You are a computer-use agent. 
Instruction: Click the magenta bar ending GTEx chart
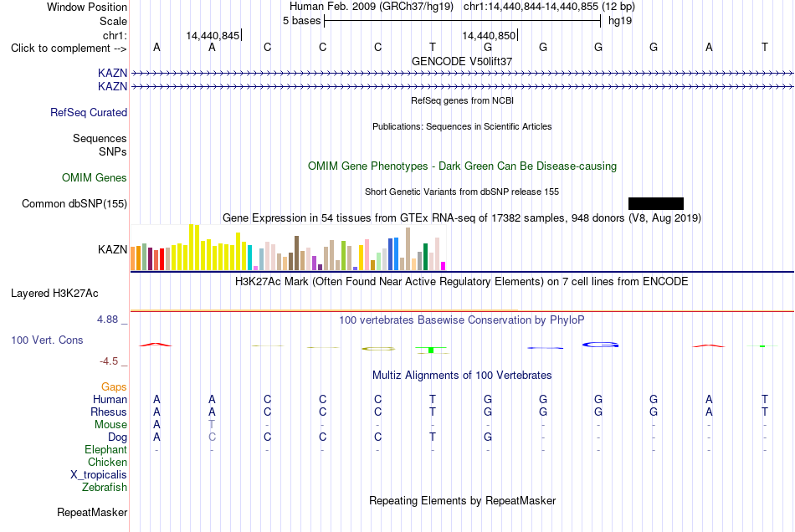click(444, 266)
